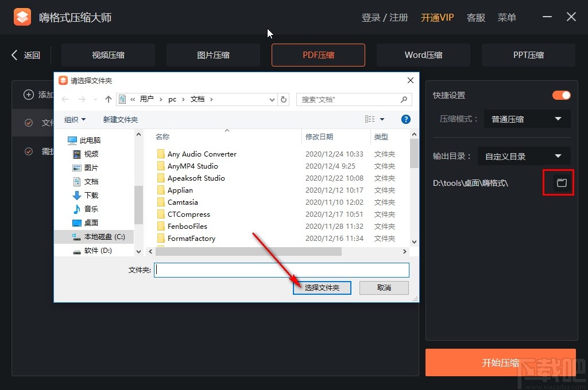588x390 pixels.
Task: Click the 返回 back button
Action: [x=25, y=55]
